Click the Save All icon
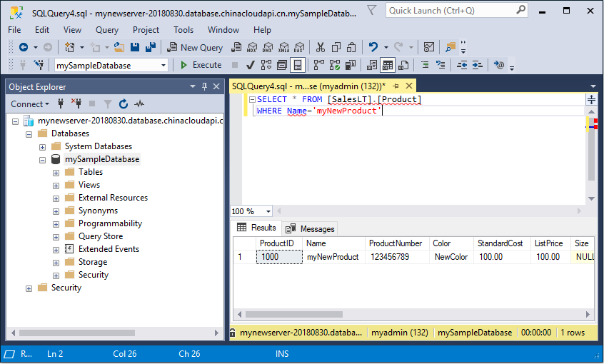The width and height of the screenshot is (604, 364). click(151, 47)
